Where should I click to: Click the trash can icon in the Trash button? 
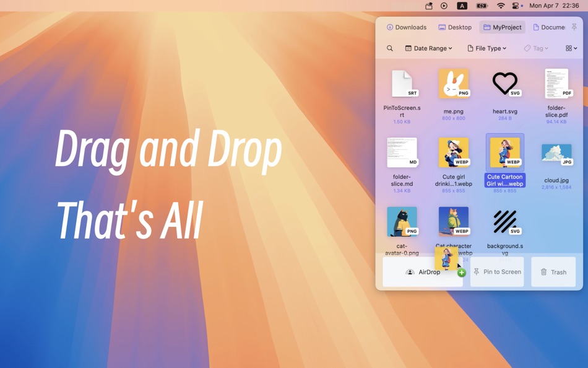543,272
